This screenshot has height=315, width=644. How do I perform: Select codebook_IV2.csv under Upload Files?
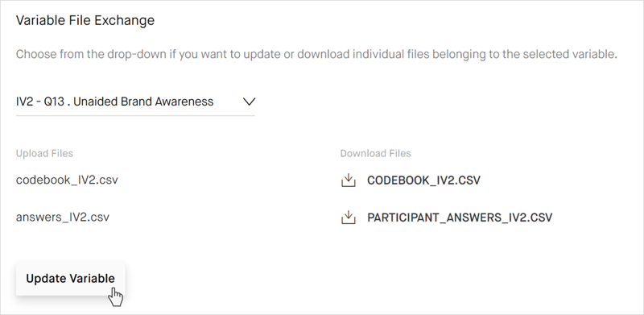67,180
